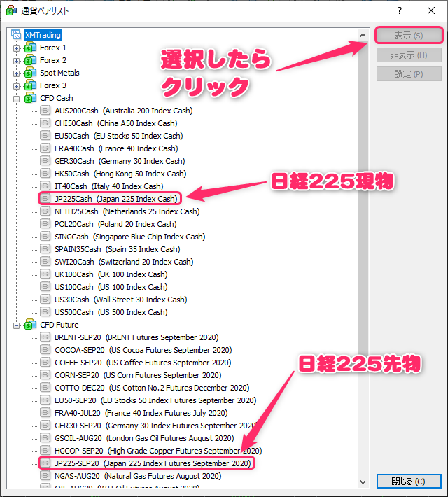The width and height of the screenshot is (448, 497).
Task: Click the 非表示 (H) hide button
Action: (x=409, y=55)
